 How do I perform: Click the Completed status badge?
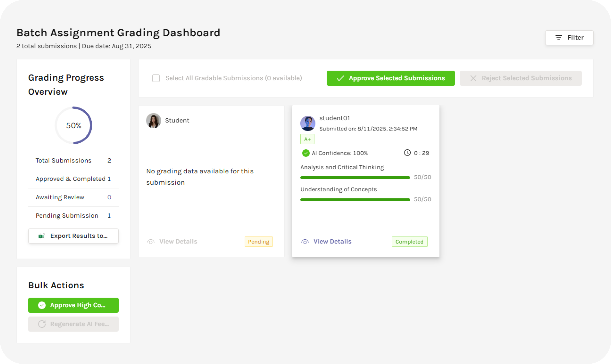coord(409,242)
